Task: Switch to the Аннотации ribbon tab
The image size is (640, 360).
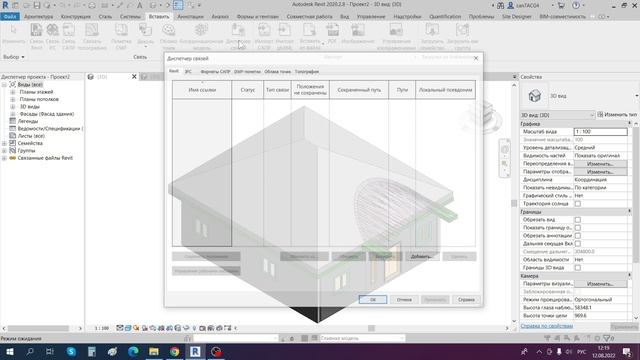Action: click(x=190, y=17)
